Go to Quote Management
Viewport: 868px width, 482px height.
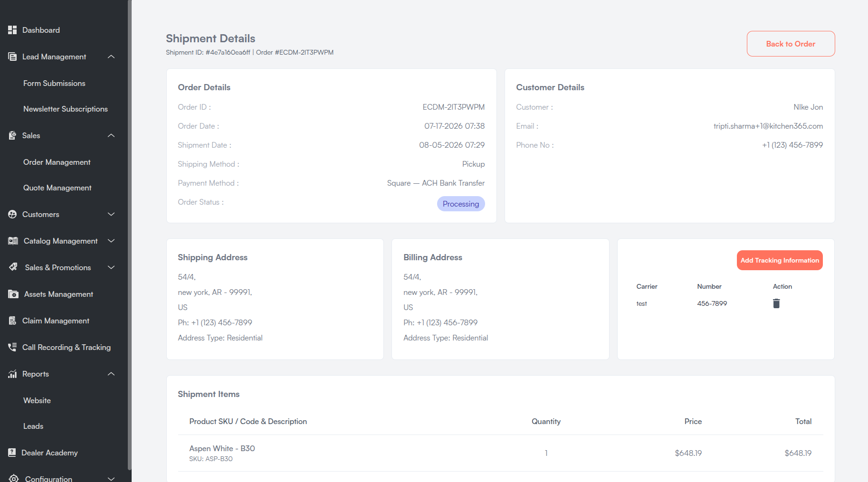coord(57,188)
